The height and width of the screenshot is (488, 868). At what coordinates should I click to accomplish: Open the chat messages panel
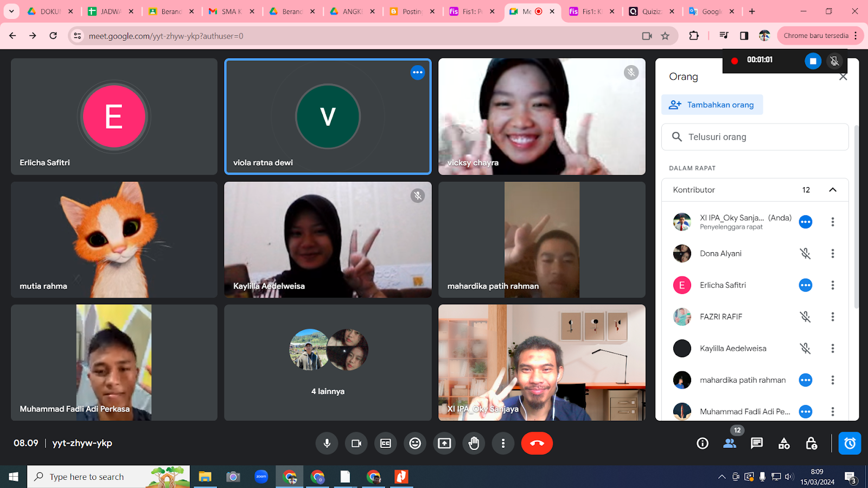(757, 444)
